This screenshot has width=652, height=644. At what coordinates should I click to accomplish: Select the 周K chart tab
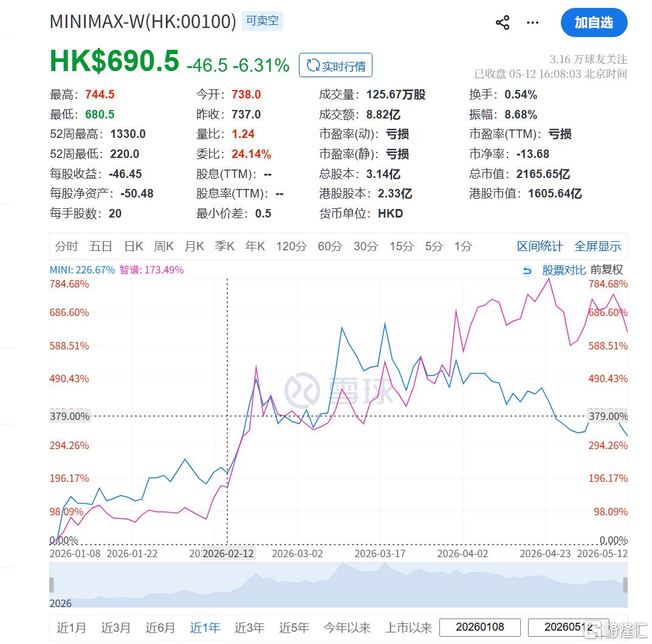pyautogui.click(x=164, y=247)
